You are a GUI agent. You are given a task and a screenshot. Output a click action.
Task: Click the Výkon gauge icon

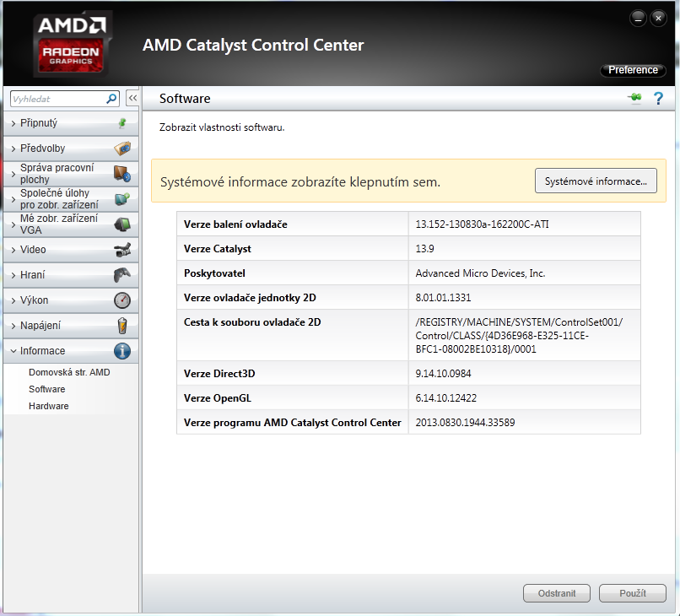[122, 300]
